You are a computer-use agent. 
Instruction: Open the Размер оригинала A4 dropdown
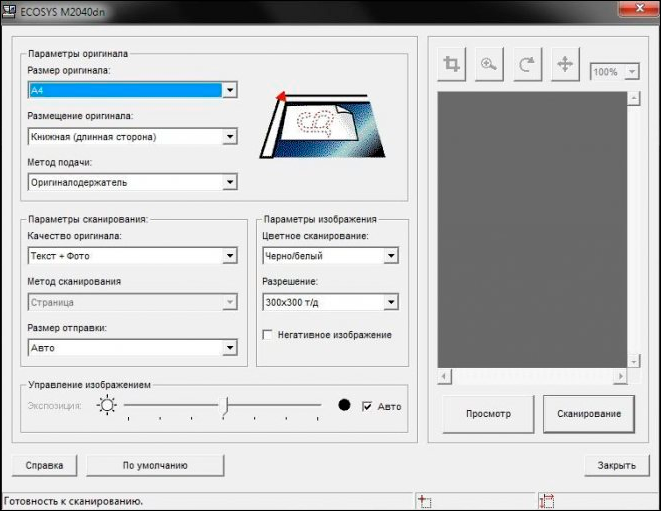tap(230, 90)
